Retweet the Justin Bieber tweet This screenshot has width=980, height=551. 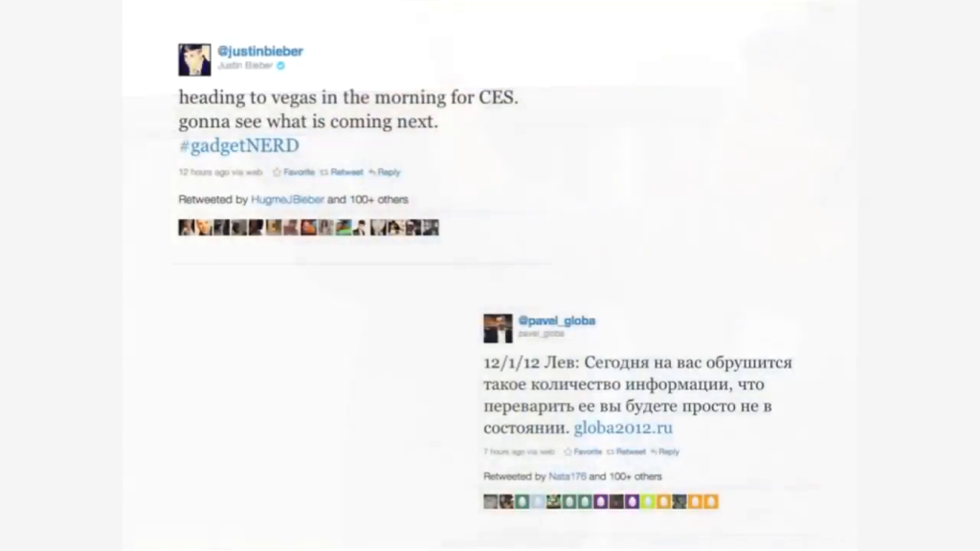[x=342, y=172]
